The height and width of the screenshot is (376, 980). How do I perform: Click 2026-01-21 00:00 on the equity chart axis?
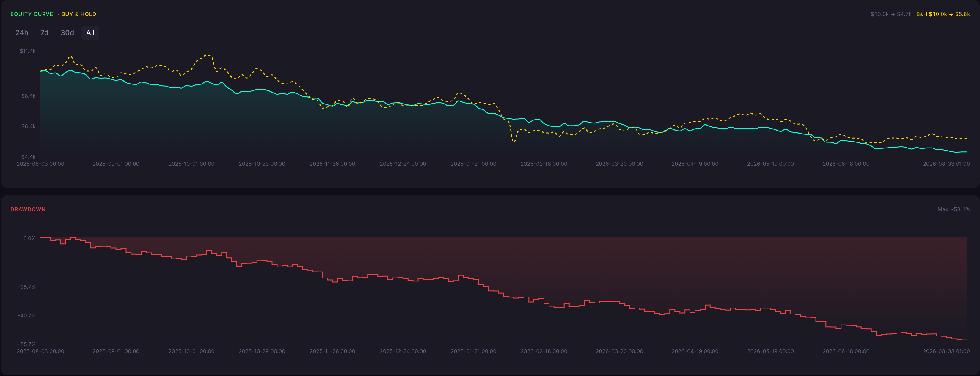point(473,164)
